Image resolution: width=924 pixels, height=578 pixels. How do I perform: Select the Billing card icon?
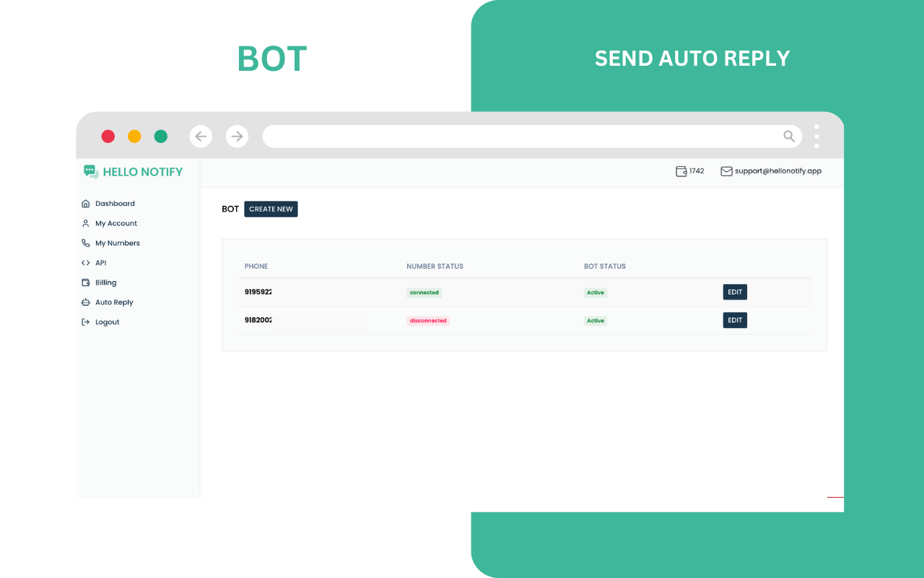[86, 282]
